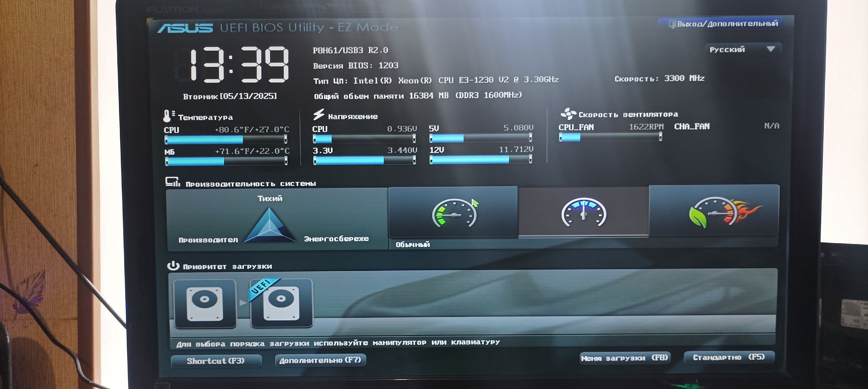Click the CPU temperature bar

click(x=226, y=139)
